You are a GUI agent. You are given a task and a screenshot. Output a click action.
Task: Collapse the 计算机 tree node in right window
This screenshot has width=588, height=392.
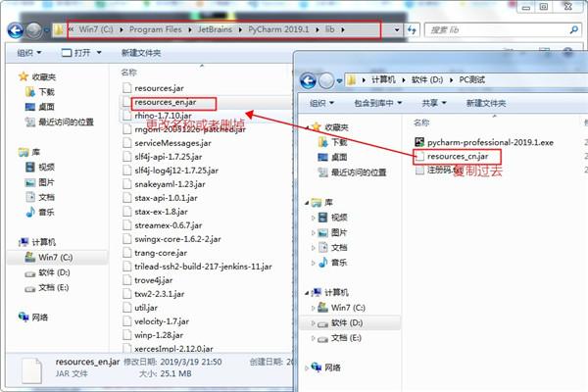pyautogui.click(x=307, y=293)
